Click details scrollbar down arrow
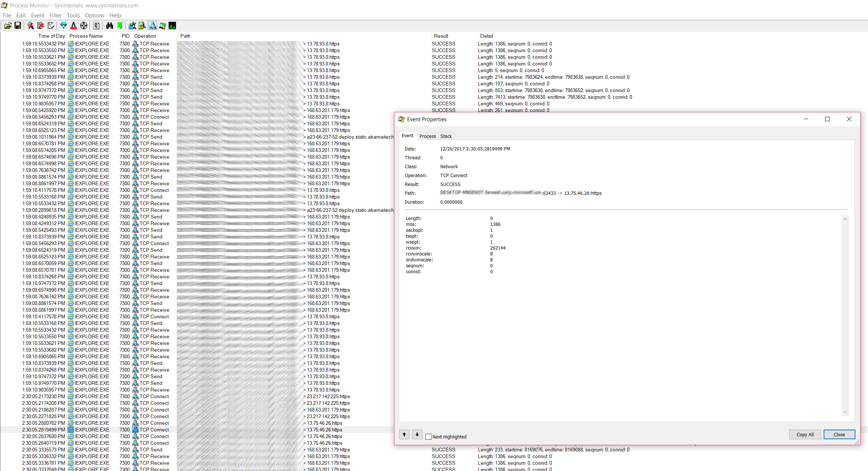 click(845, 412)
